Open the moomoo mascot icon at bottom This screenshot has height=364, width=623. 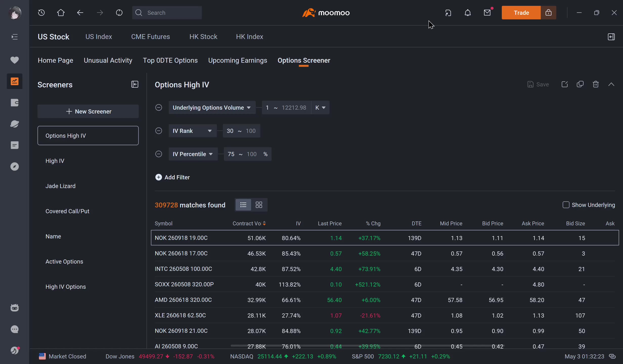[x=15, y=351]
